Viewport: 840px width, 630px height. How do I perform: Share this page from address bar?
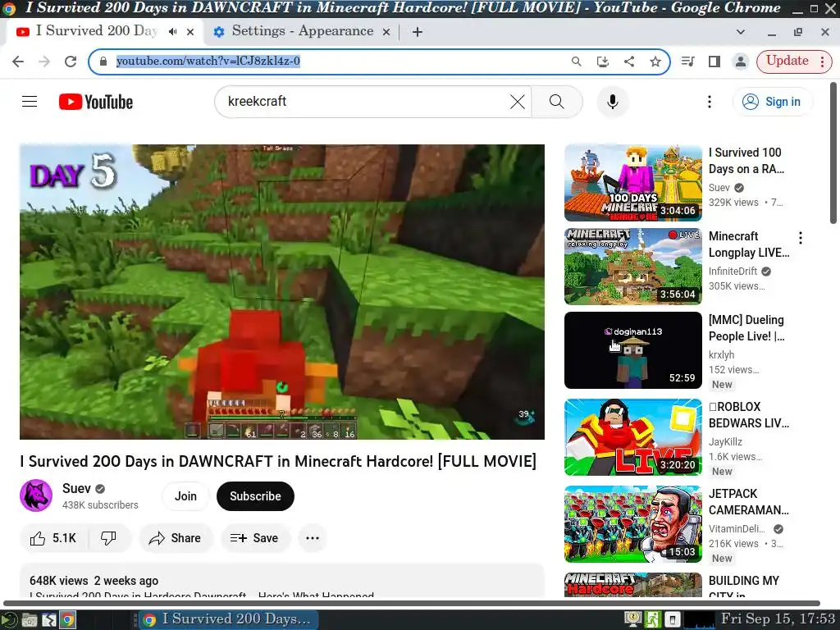[629, 62]
